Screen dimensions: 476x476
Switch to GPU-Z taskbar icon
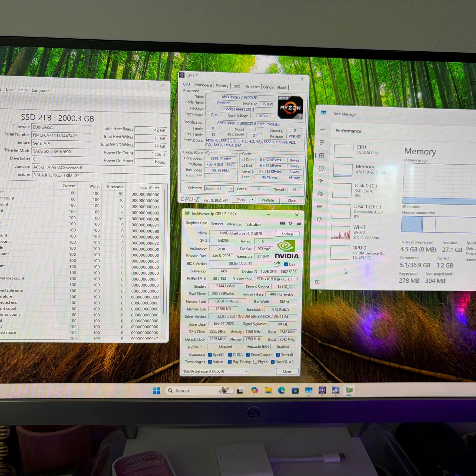tap(349, 390)
